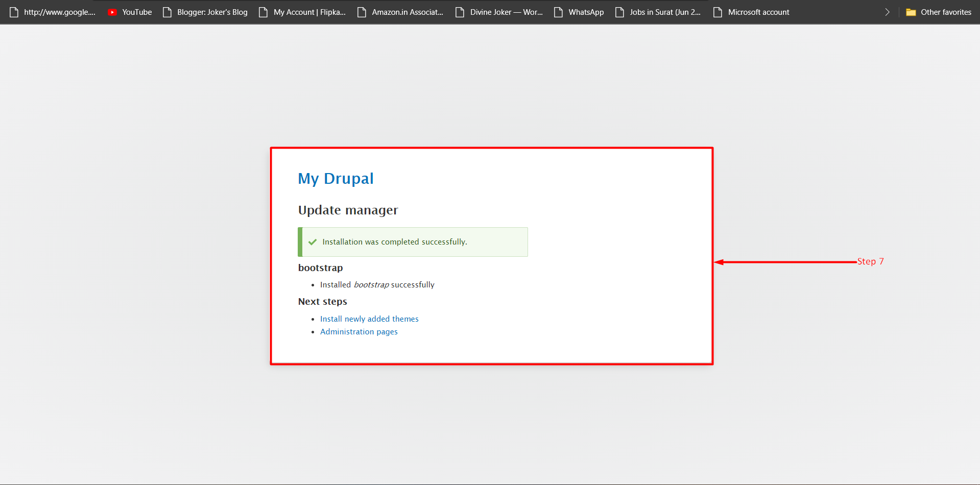The width and height of the screenshot is (980, 485).
Task: Go to My Drupal site home
Action: (x=336, y=179)
